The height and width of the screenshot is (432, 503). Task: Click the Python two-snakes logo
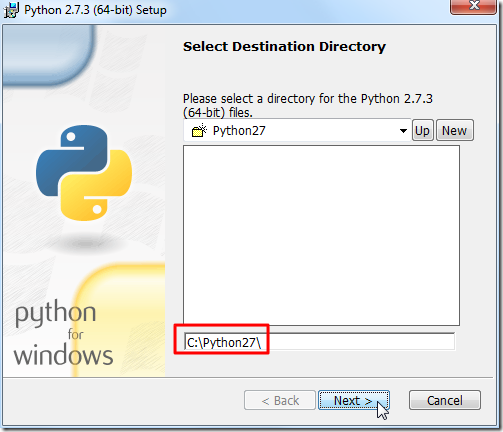pyautogui.click(x=84, y=173)
